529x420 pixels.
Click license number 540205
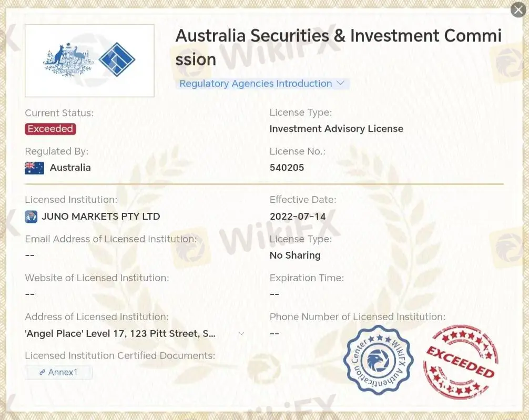click(x=287, y=168)
